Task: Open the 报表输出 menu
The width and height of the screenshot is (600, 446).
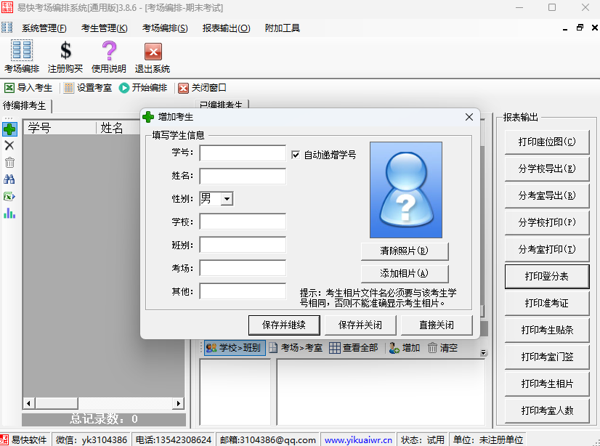Action: [x=226, y=28]
